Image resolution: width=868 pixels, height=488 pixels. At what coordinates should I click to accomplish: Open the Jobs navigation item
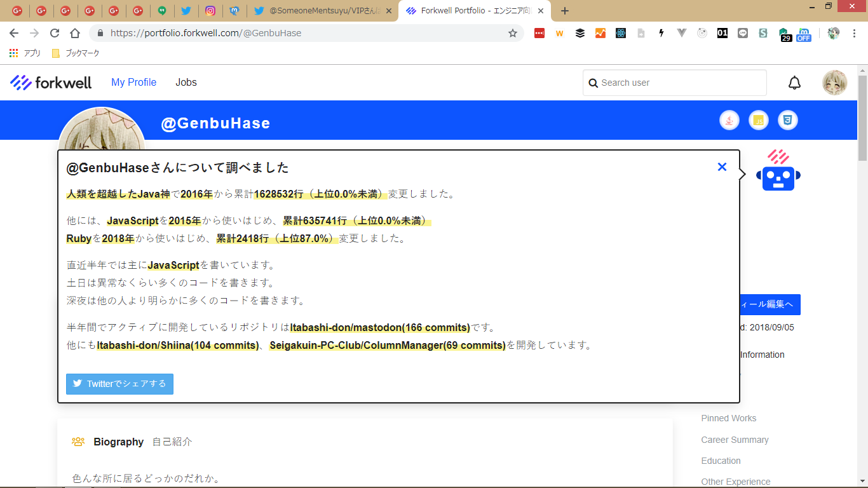coord(186,83)
